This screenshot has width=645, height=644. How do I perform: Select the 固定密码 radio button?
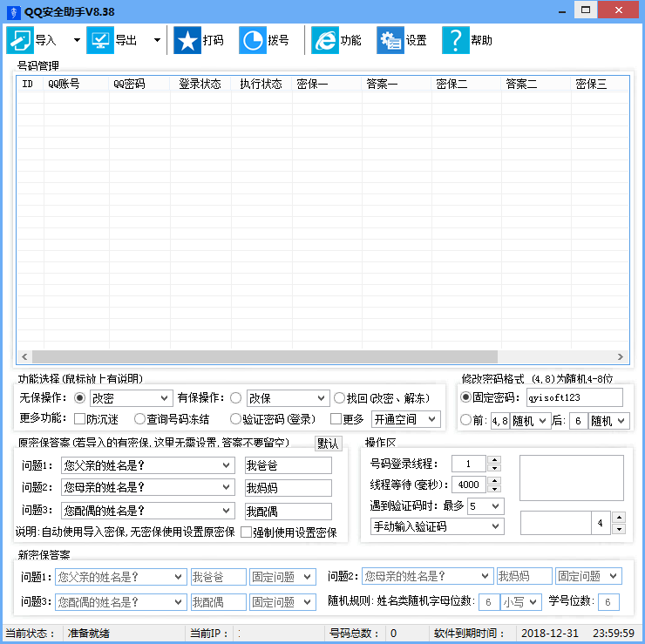coord(465,397)
